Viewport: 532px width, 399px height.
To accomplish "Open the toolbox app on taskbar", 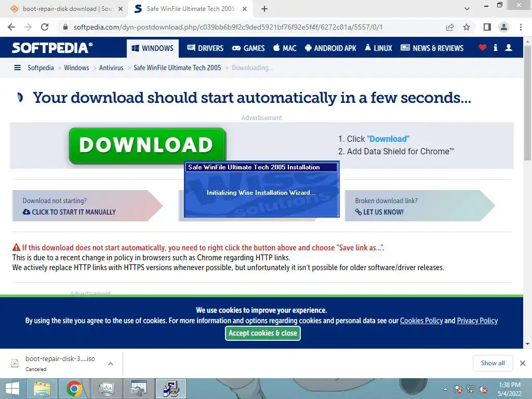I will click(x=138, y=389).
